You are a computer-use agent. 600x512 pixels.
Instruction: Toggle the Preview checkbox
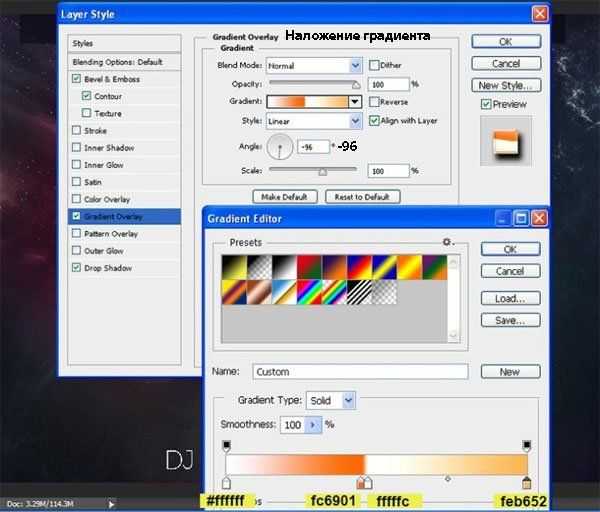click(x=486, y=104)
